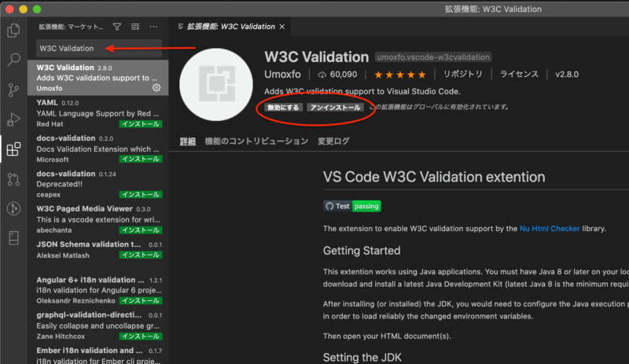Open the リポジトリ repository link

coord(462,74)
